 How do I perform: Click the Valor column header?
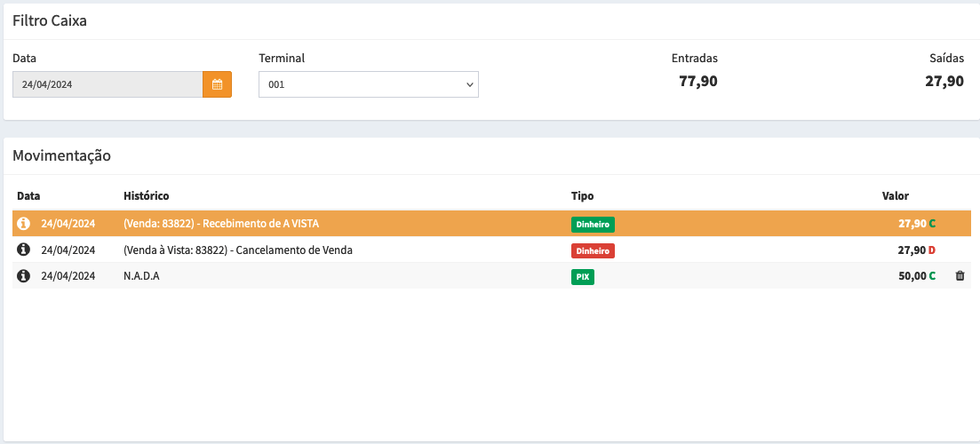point(895,195)
